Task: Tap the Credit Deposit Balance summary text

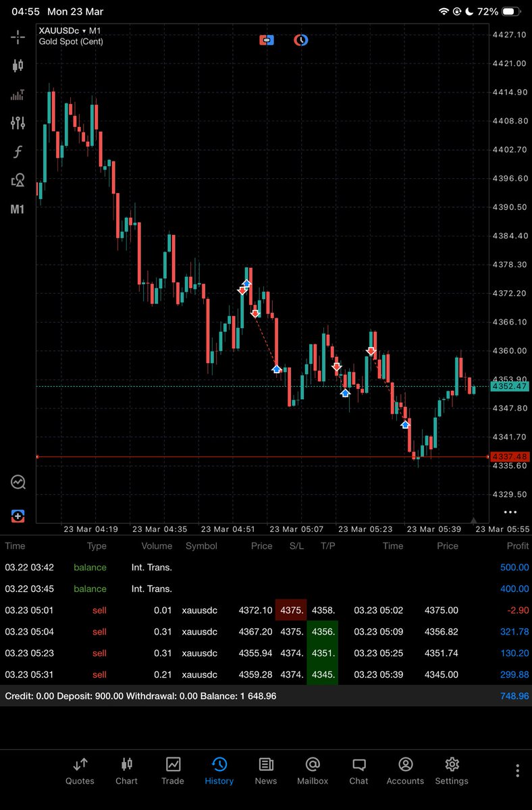Action: point(140,696)
